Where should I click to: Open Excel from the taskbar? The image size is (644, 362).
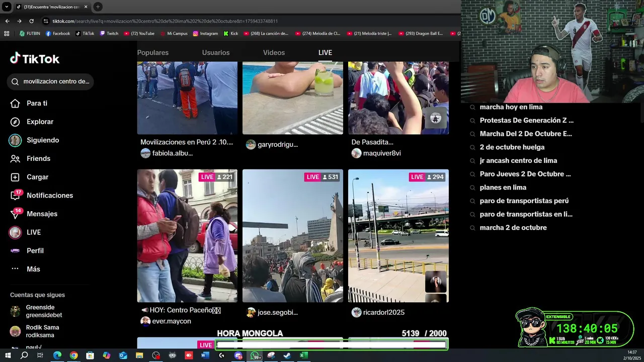pyautogui.click(x=303, y=355)
